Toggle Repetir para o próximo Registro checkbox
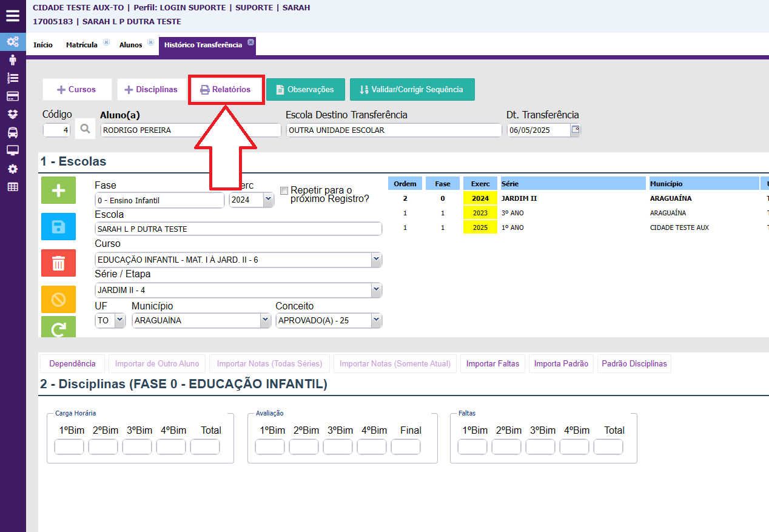The width and height of the screenshot is (769, 532). pyautogui.click(x=284, y=190)
